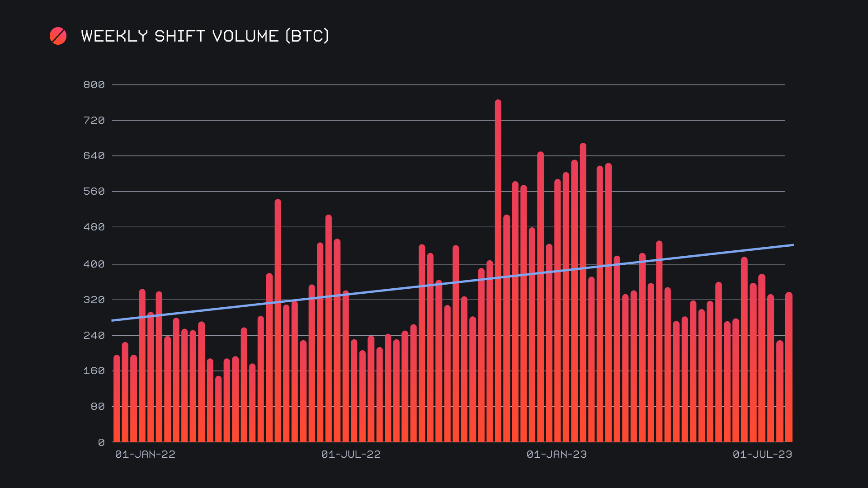Click the 01-JAN-23 x-axis date label
The image size is (868, 488).
click(557, 455)
